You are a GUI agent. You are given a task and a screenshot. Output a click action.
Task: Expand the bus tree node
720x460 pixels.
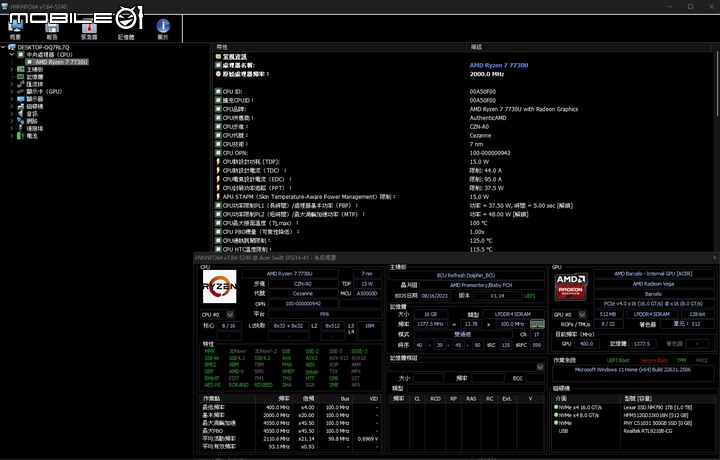(x=12, y=84)
